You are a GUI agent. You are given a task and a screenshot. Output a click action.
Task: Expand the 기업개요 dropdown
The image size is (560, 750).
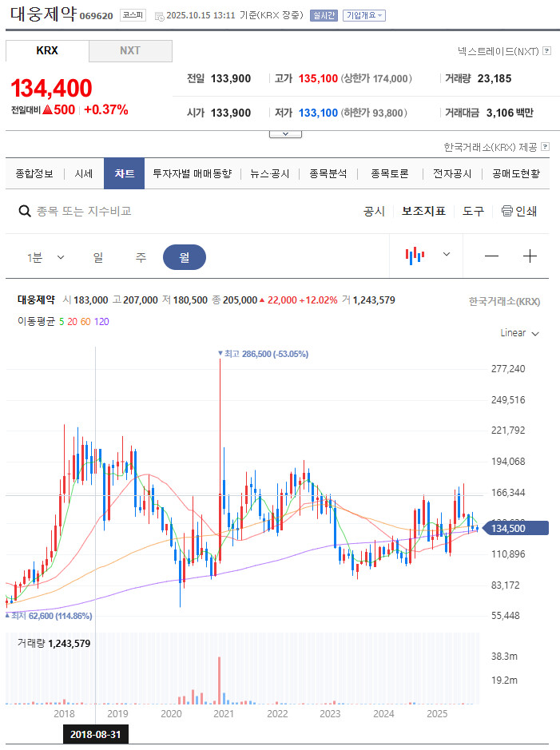(364, 16)
